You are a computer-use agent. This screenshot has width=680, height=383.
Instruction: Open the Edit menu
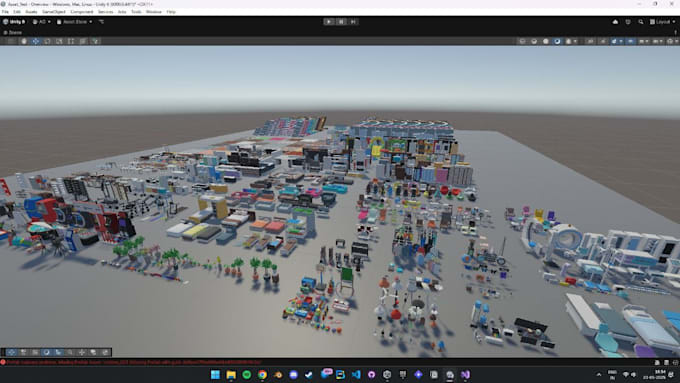pyautogui.click(x=17, y=12)
